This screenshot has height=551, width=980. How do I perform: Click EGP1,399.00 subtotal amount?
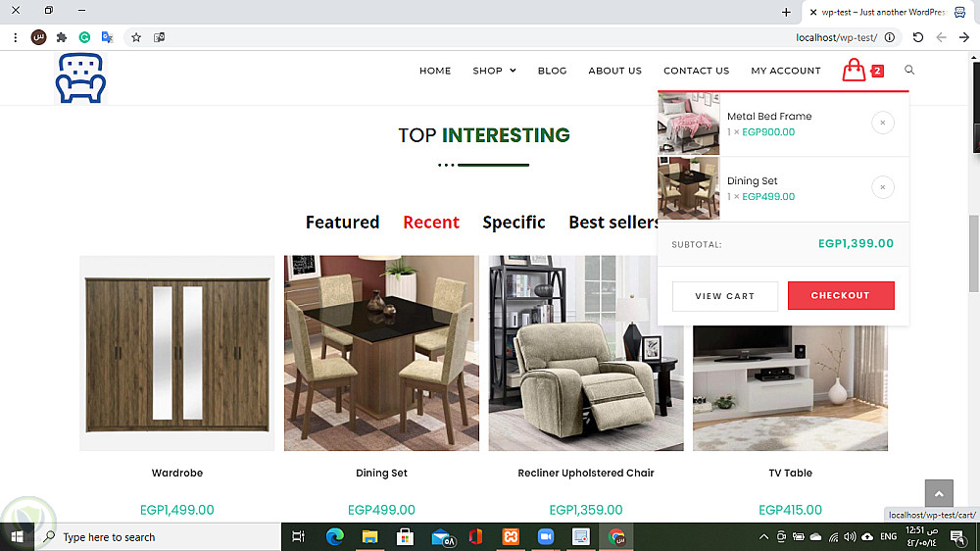(856, 243)
